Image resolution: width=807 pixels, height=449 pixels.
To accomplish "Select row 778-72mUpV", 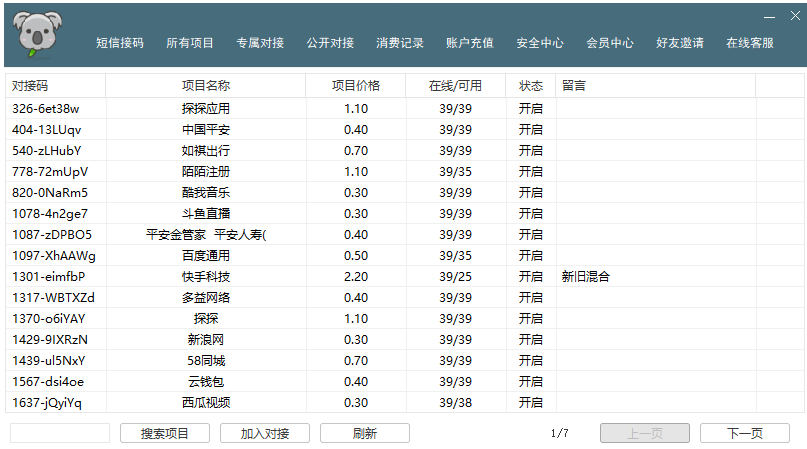I will click(405, 171).
